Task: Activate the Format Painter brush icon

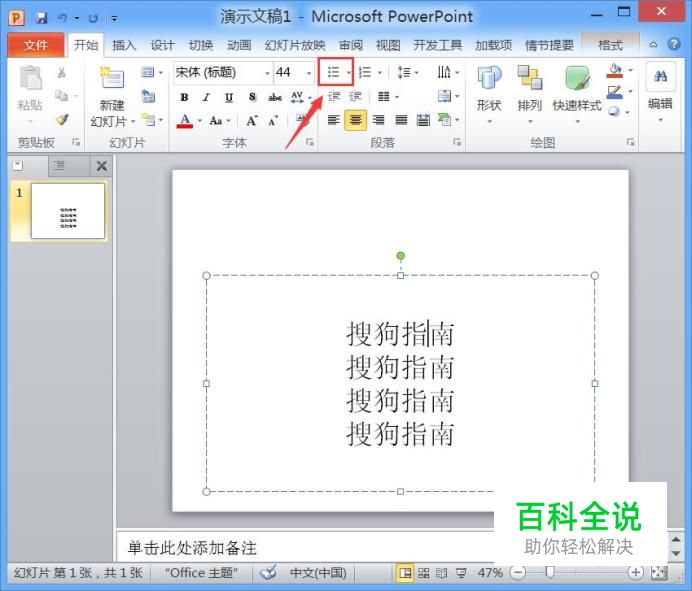Action: pos(62,119)
